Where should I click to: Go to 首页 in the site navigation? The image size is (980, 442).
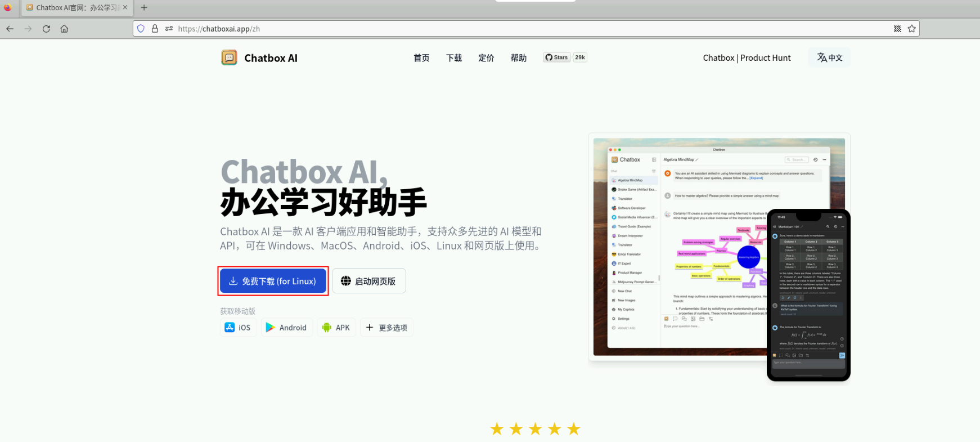pos(421,58)
